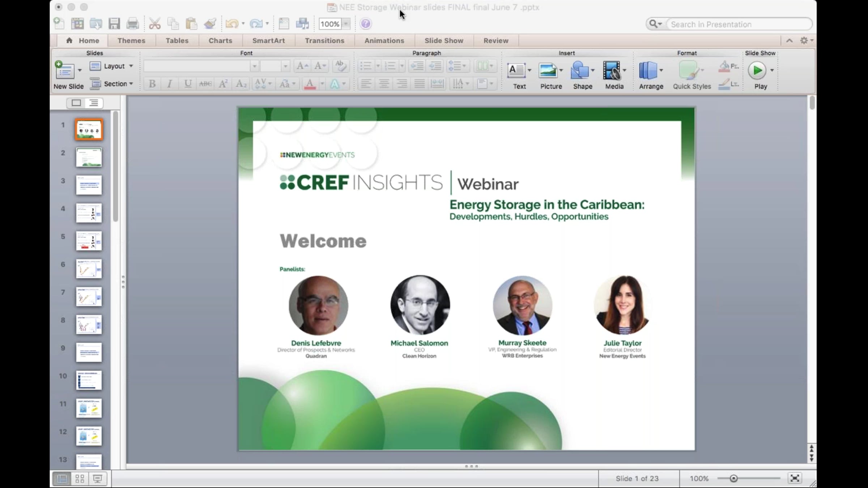Open the Animations tab

(384, 40)
